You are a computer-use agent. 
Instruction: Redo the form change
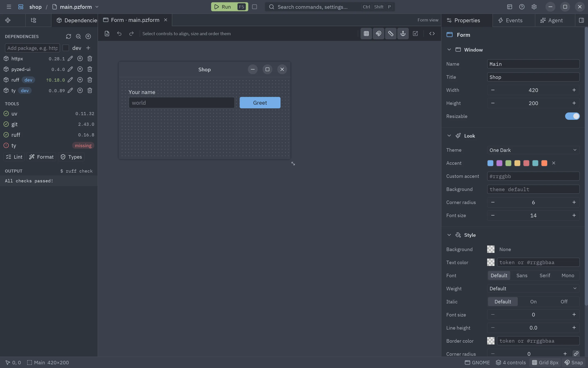pos(131,34)
